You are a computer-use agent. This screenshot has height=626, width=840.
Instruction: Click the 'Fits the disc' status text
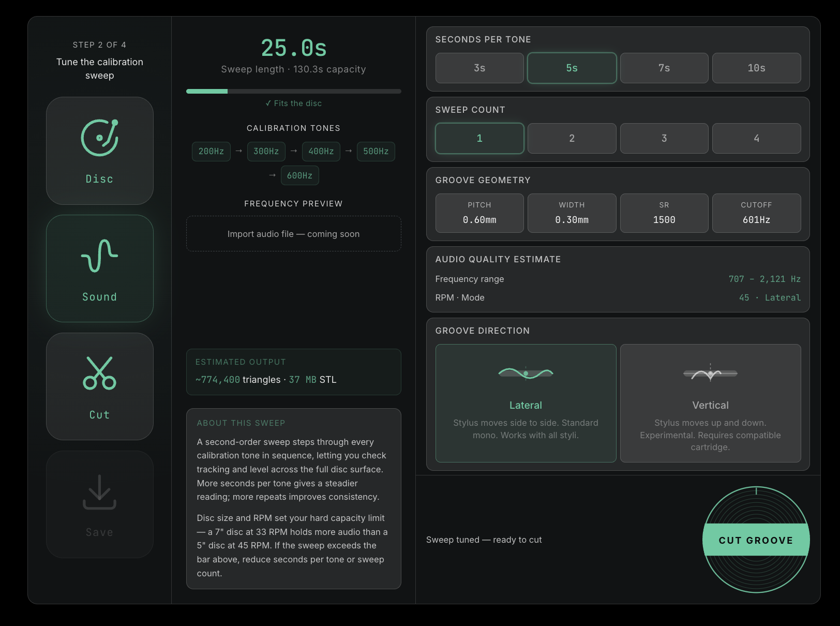click(293, 103)
